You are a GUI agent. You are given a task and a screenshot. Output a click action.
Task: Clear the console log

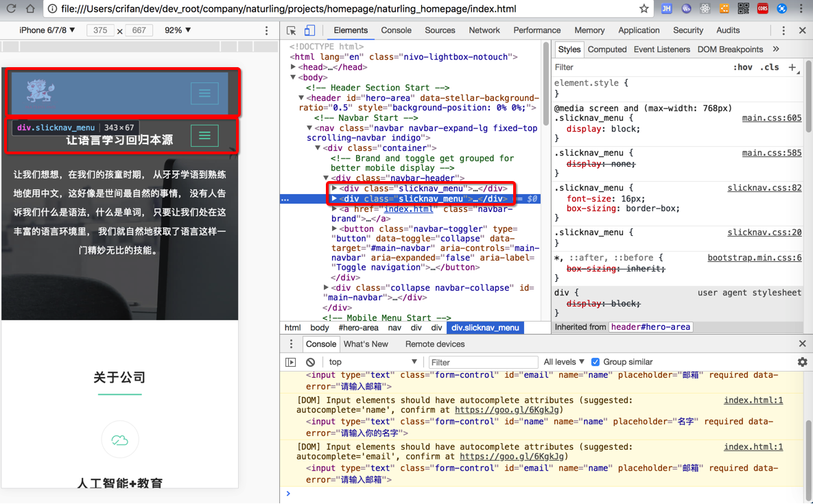310,362
